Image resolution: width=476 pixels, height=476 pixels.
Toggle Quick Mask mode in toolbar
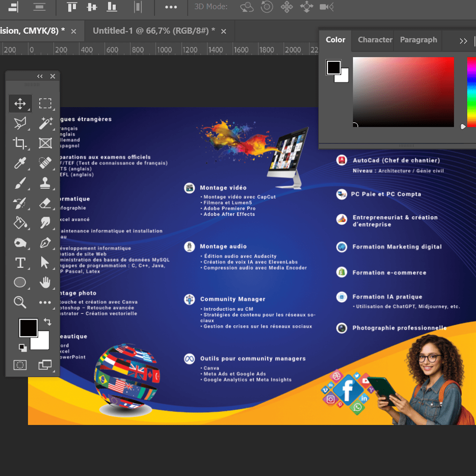[20, 365]
